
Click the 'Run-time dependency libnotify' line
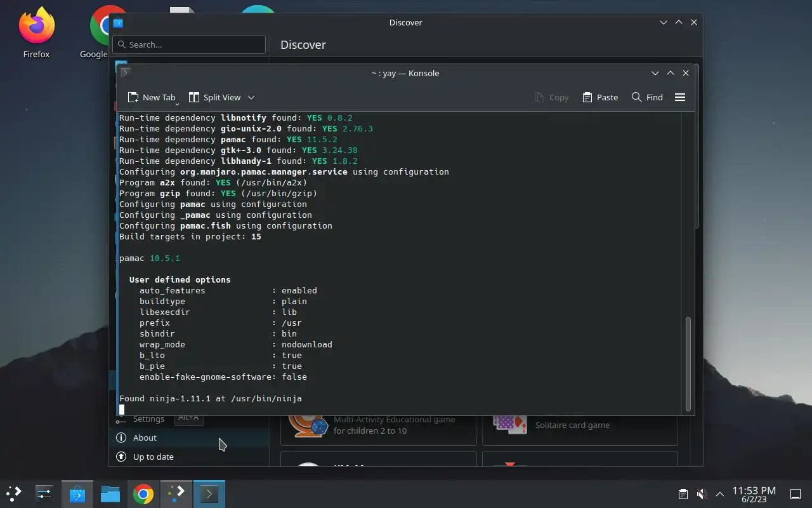coord(236,118)
